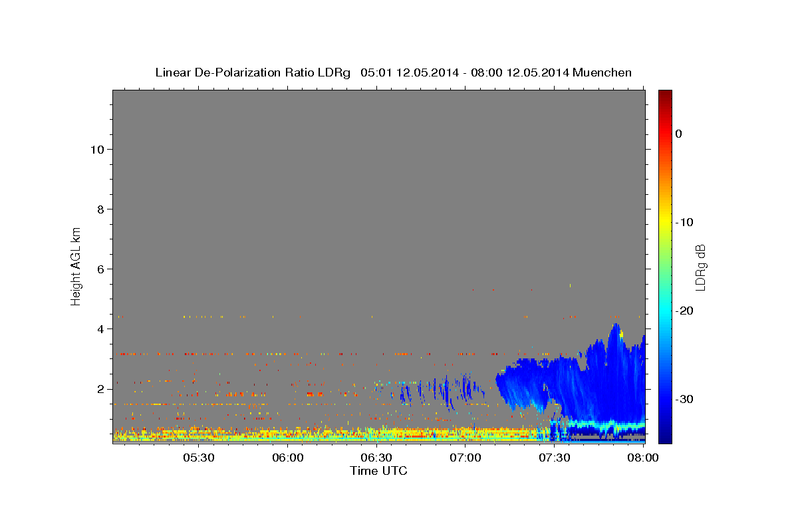Click the 08:00 time tick label

(x=643, y=458)
